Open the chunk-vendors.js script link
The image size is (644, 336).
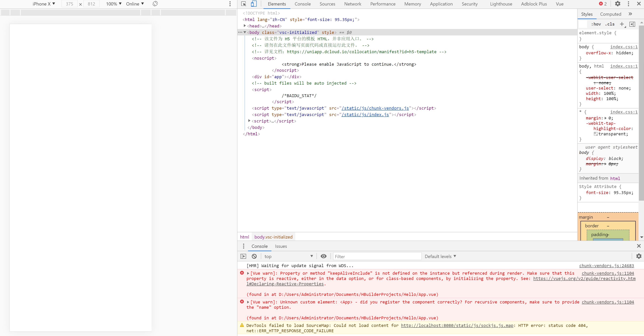click(x=375, y=108)
